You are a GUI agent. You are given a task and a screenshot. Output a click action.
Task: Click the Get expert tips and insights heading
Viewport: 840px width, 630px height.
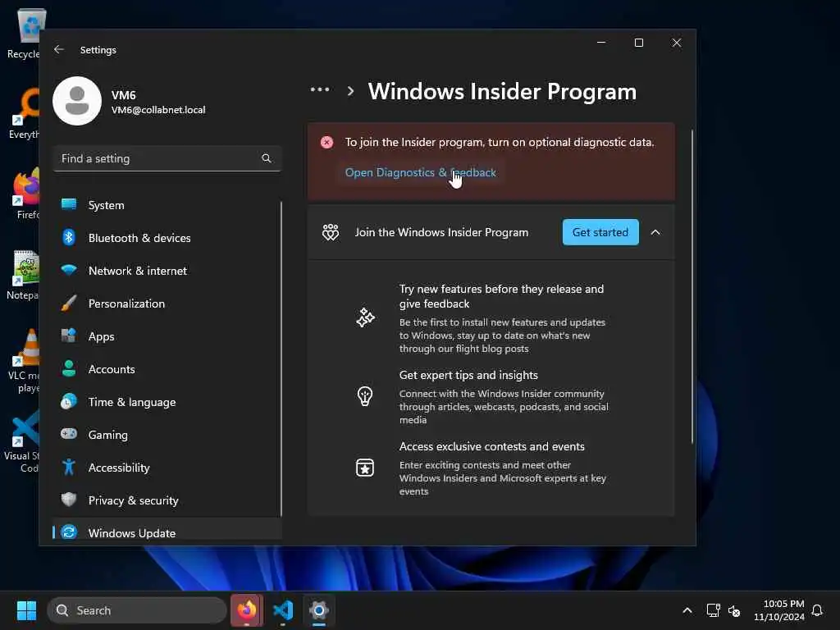pyautogui.click(x=468, y=375)
